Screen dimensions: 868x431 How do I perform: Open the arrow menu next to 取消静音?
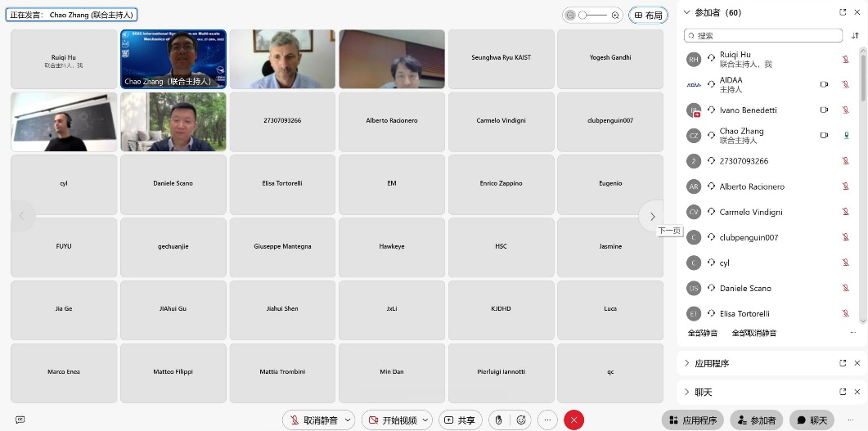click(x=348, y=420)
